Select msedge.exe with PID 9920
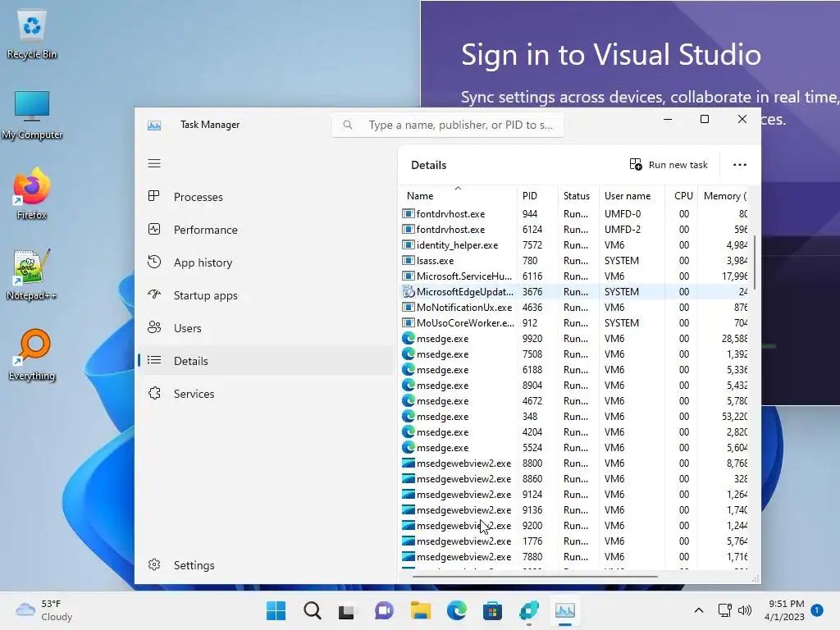This screenshot has height=630, width=840. (x=574, y=338)
